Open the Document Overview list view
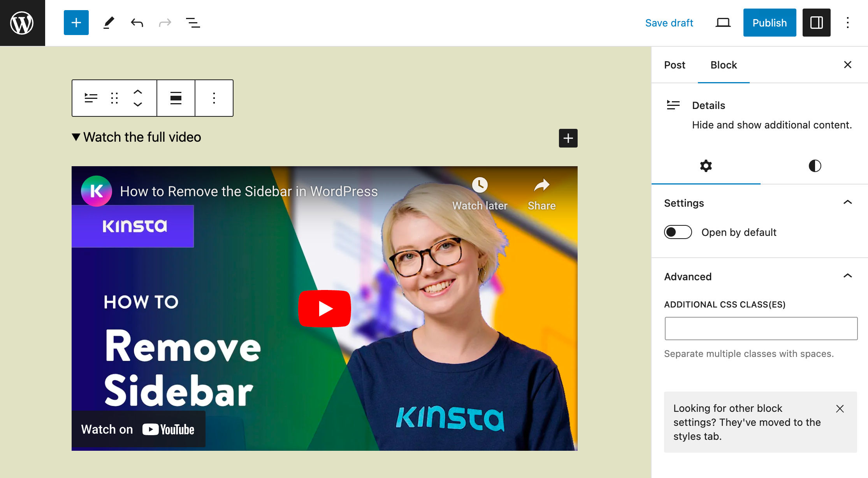 click(x=193, y=23)
